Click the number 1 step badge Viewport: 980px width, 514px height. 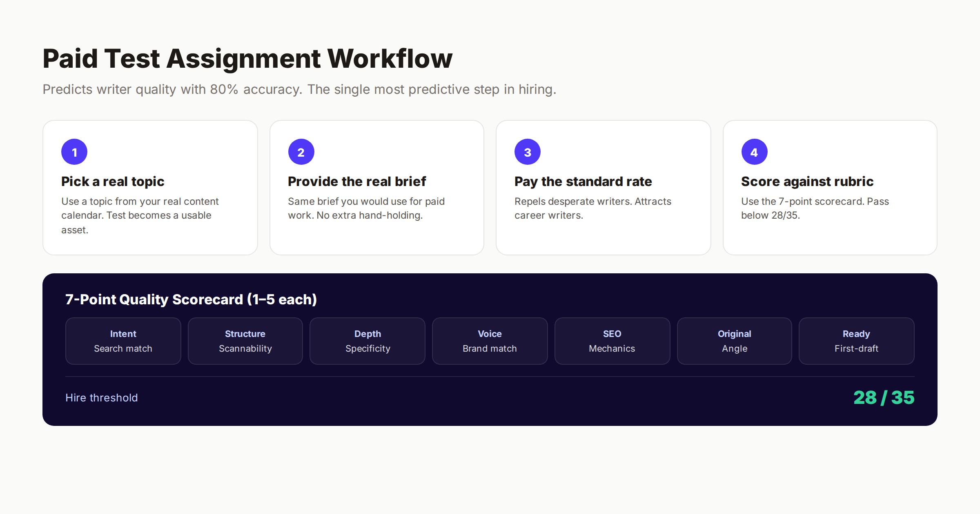point(74,152)
